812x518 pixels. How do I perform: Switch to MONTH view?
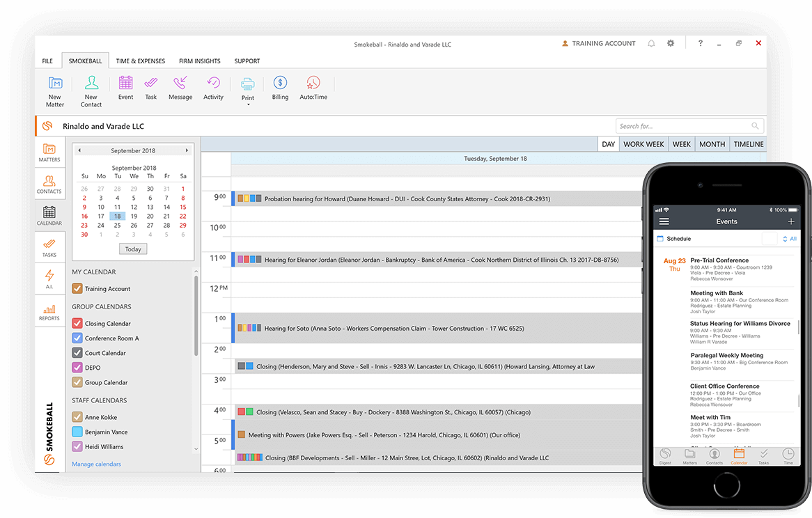coord(712,144)
